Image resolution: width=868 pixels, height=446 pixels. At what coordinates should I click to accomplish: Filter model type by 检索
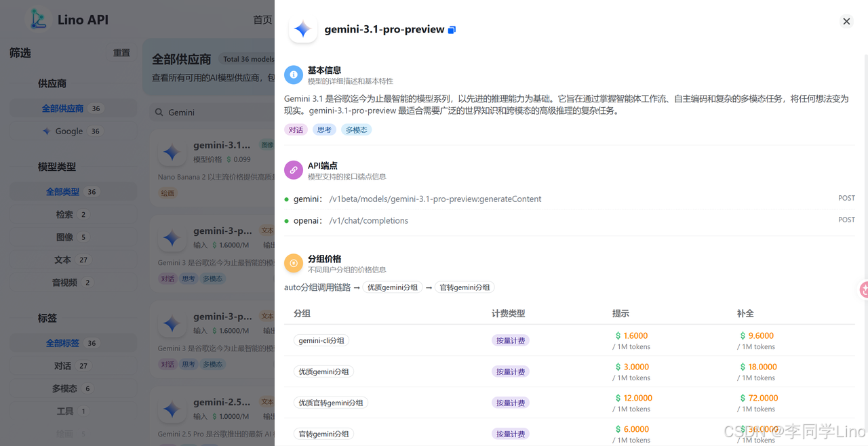click(72, 214)
